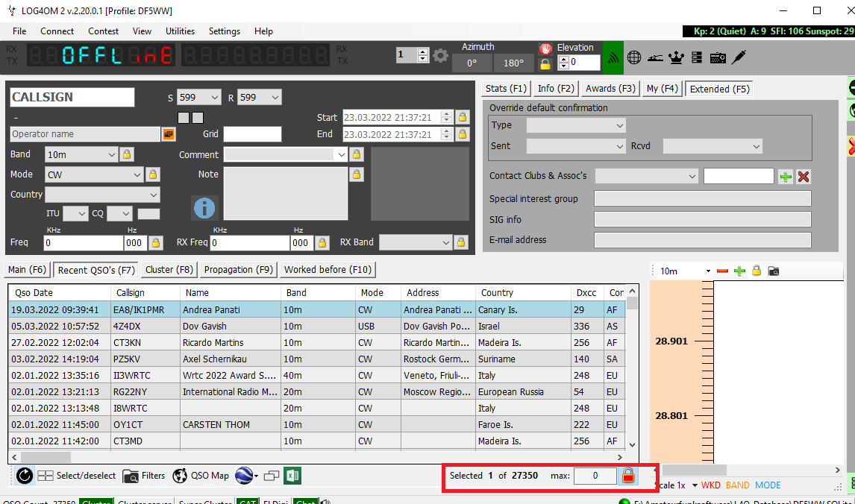
Task: Toggle the RX Freq lock
Action: (x=322, y=243)
